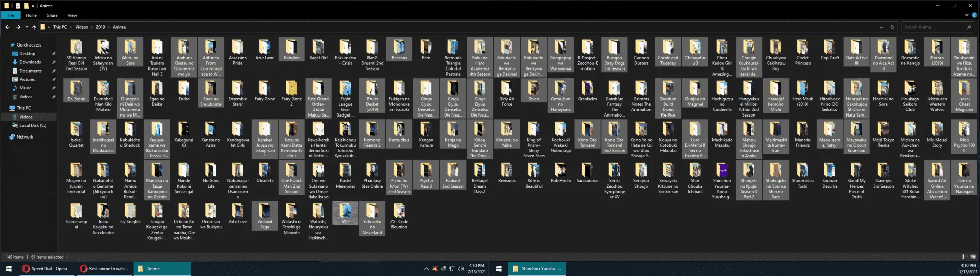Open the Beastars folder
The image size is (980, 276).
tap(399, 50)
